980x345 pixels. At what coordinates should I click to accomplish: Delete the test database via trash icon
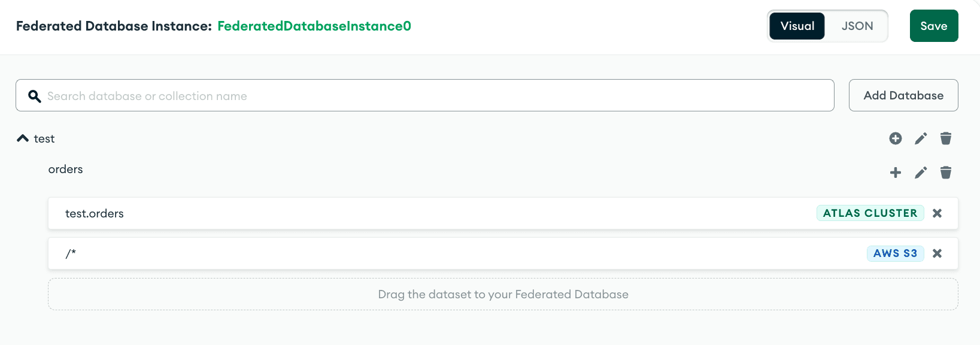[x=946, y=138]
